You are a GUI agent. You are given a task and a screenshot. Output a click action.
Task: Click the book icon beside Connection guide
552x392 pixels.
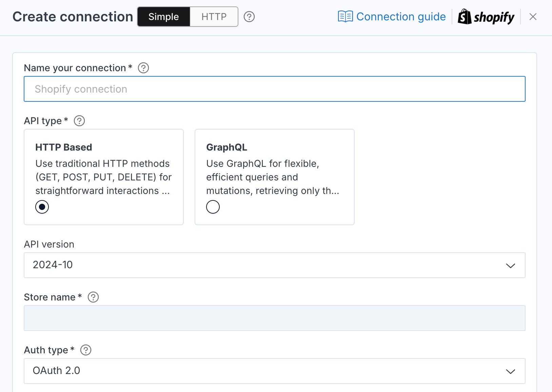tap(346, 17)
